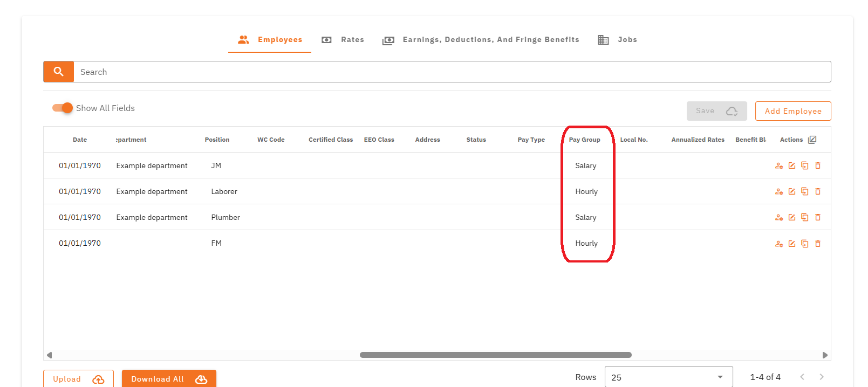Delete the JM employee row
The width and height of the screenshot is (868, 387).
(x=817, y=165)
